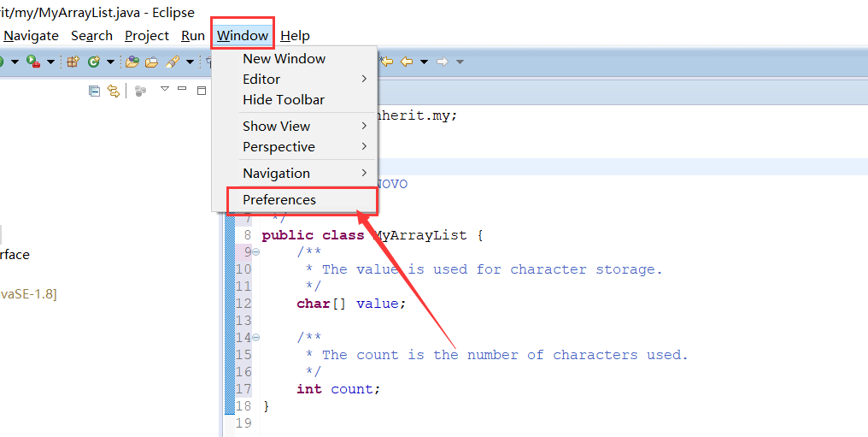
Task: Open the dropdown next to New Java Class
Action: coord(109,62)
